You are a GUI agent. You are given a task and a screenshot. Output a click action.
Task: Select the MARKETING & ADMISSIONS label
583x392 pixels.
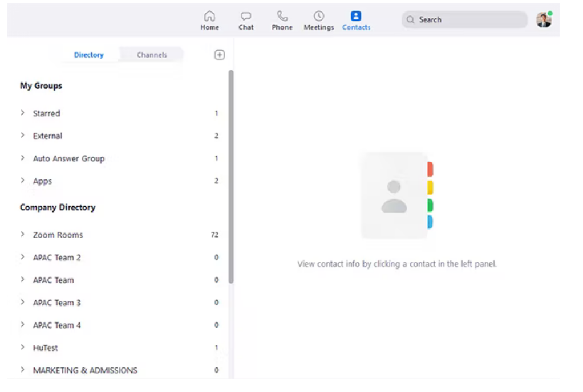[x=85, y=370]
